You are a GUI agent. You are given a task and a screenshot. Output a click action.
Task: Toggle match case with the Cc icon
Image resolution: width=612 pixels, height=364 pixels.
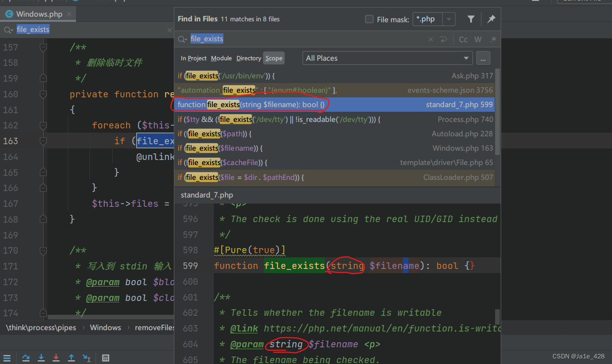pos(462,39)
